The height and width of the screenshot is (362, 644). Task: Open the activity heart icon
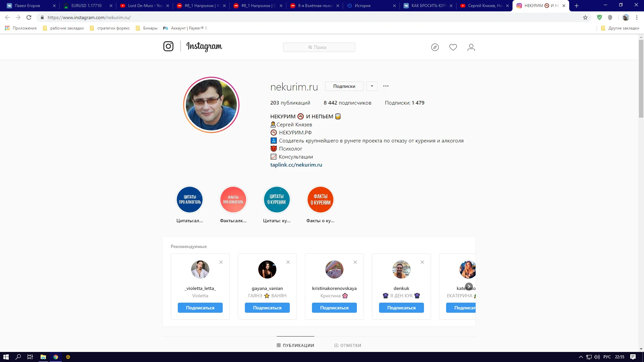click(x=453, y=47)
